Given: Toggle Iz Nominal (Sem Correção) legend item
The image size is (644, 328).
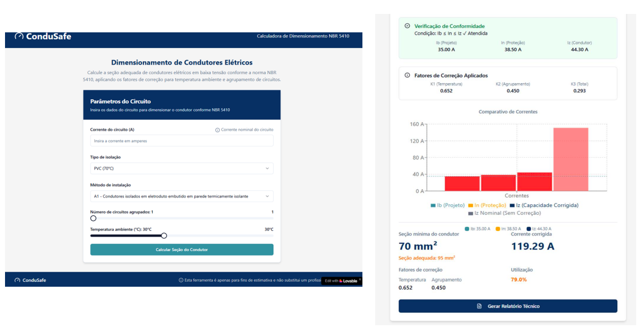Looking at the screenshot, I should click(x=504, y=213).
